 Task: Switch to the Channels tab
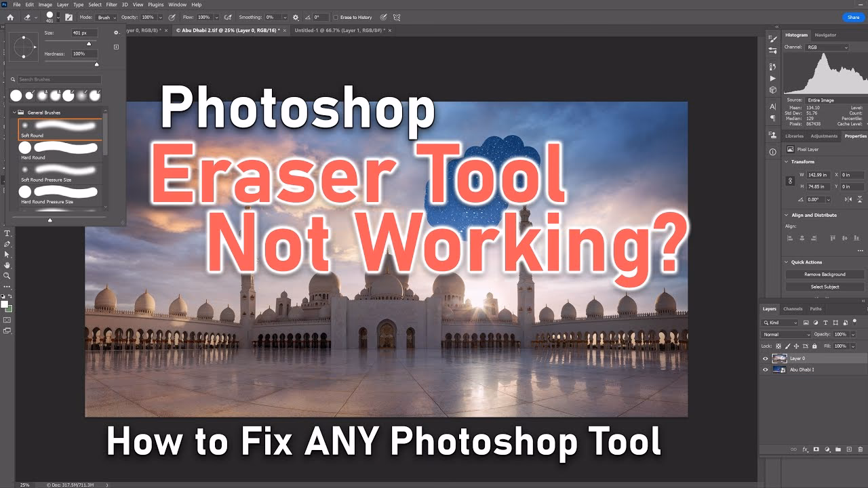(x=793, y=308)
